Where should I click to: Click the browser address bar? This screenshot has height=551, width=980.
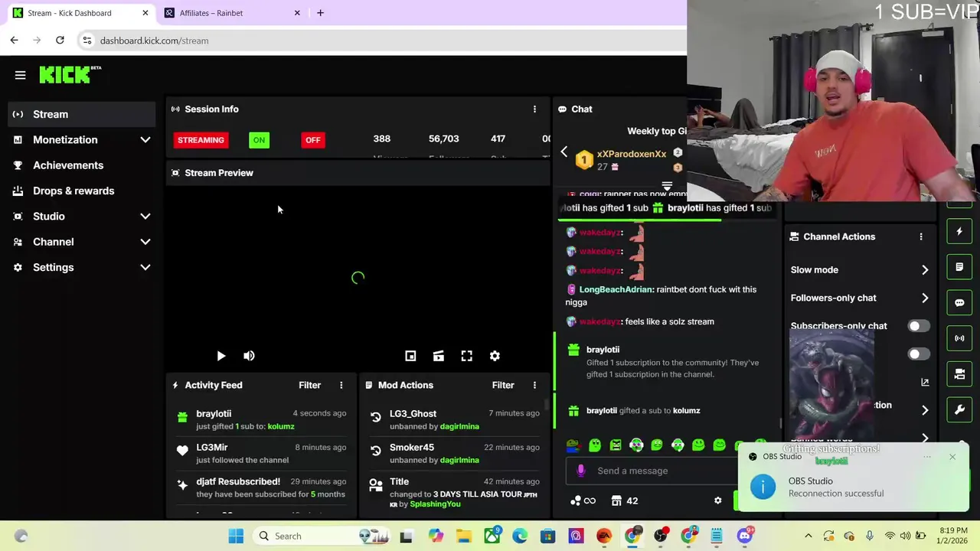[383, 41]
